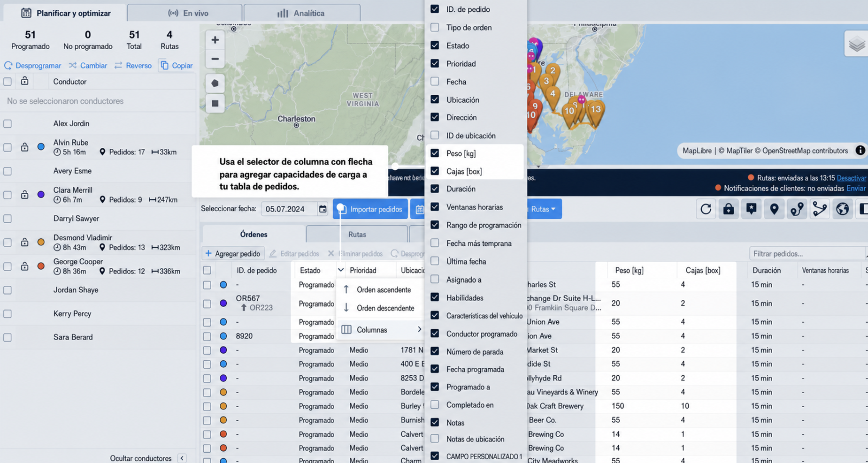Click the lock icon beside Alvin Rube
The image size is (868, 463).
point(24,147)
